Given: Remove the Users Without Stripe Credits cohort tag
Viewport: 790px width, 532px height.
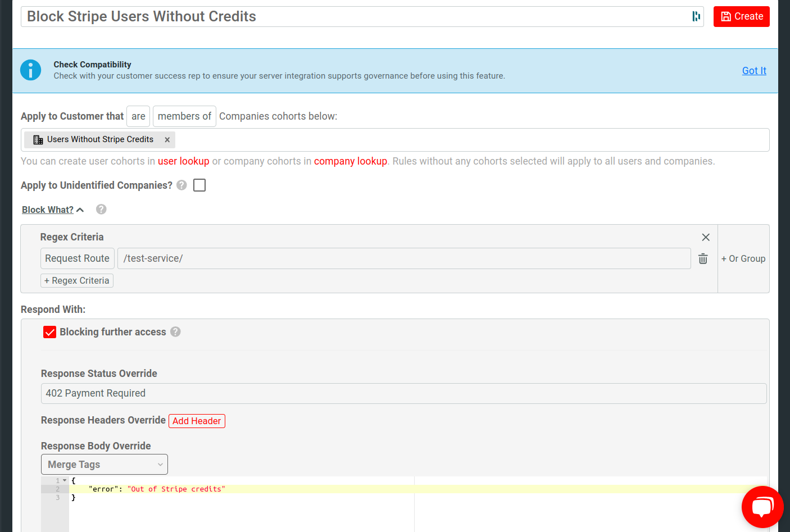Looking at the screenshot, I should click(167, 140).
